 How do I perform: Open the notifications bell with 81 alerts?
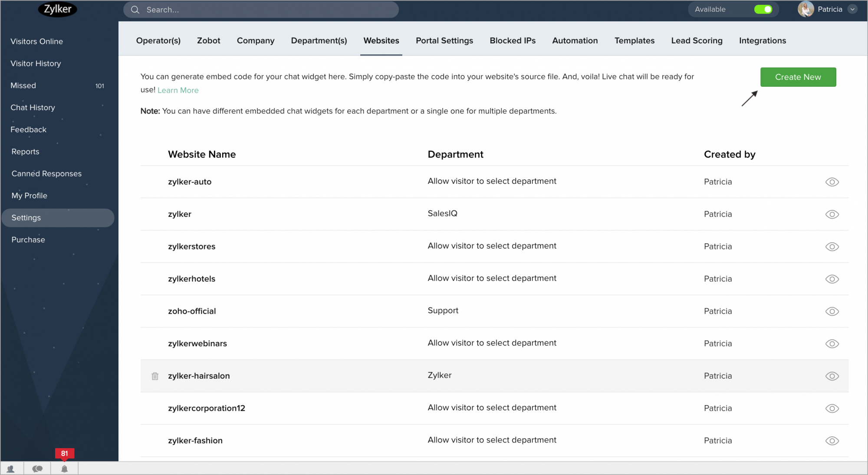(x=64, y=468)
